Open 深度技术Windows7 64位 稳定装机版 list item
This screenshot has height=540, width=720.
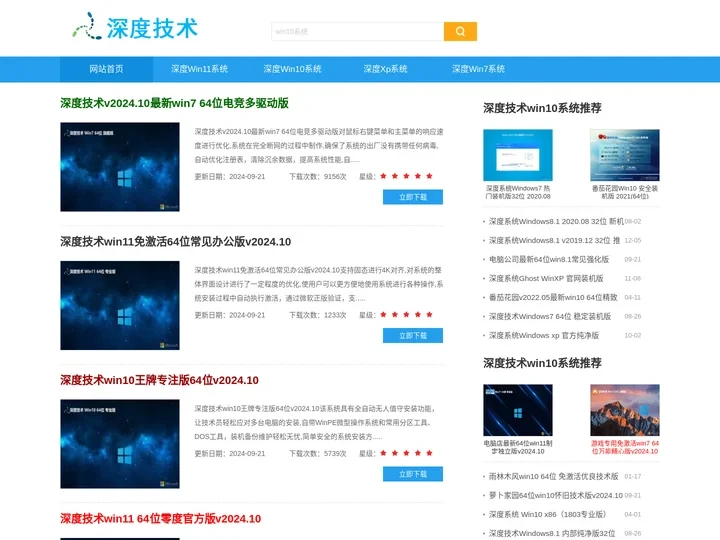coord(550,316)
